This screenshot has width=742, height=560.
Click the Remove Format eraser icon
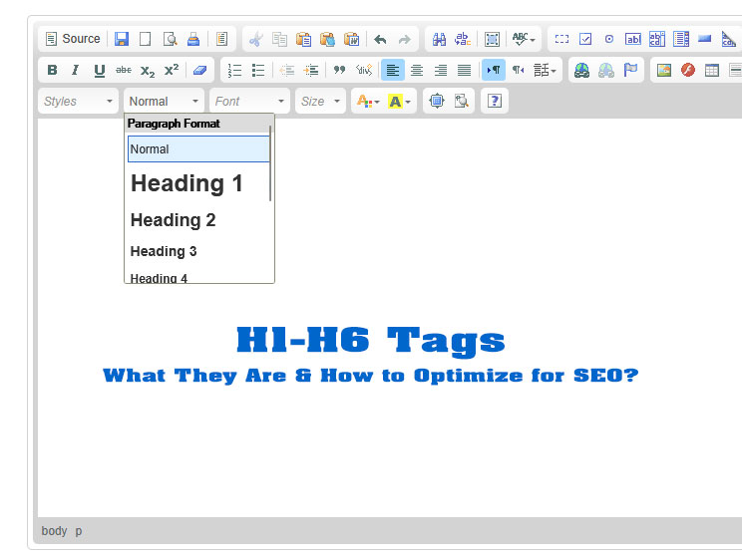[x=200, y=70]
